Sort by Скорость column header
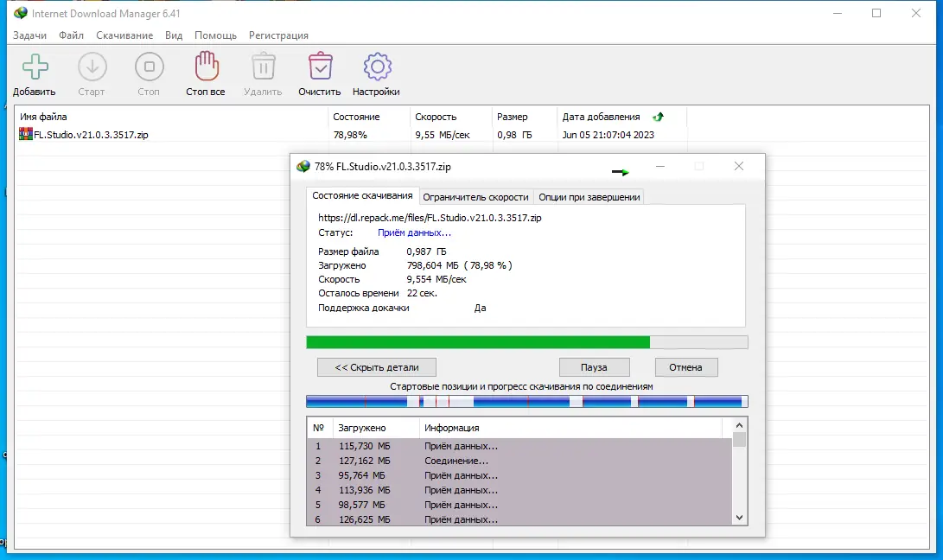This screenshot has width=943, height=560. point(451,117)
